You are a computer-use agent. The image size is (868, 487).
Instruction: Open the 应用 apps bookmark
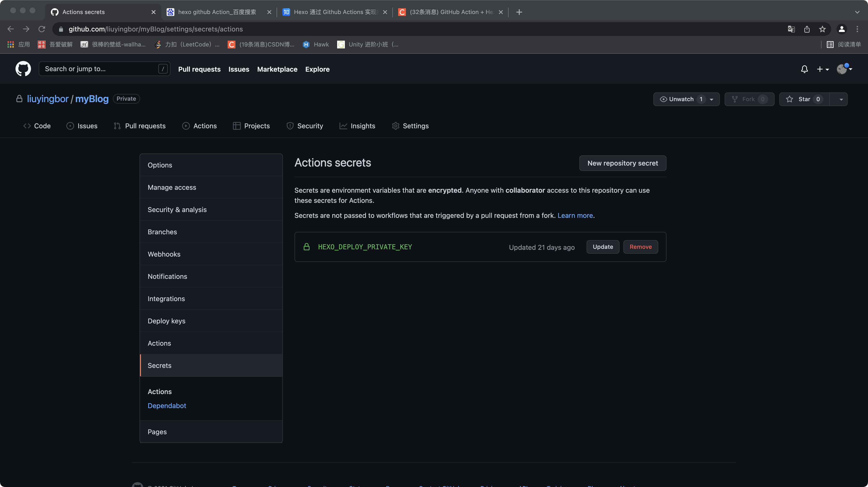click(x=19, y=45)
